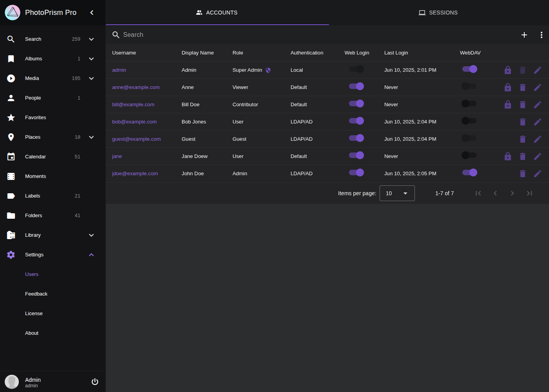This screenshot has width=549, height=392.
Task: Delete bob@example.com using the trash icon
Action: click(523, 122)
